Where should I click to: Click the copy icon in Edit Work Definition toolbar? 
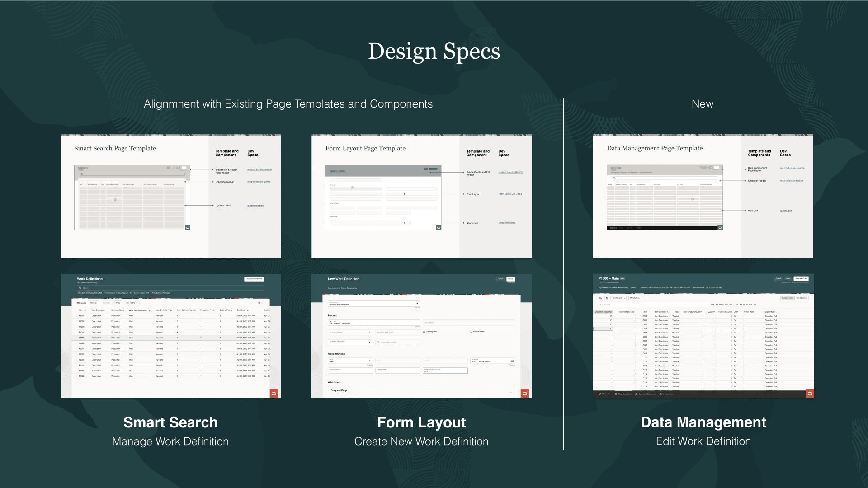coord(601,298)
